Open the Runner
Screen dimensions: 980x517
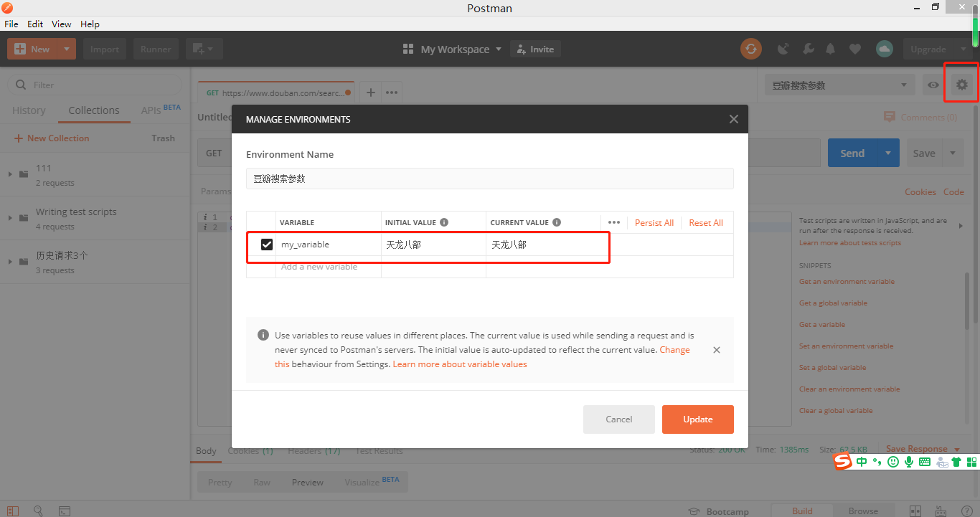[156, 49]
